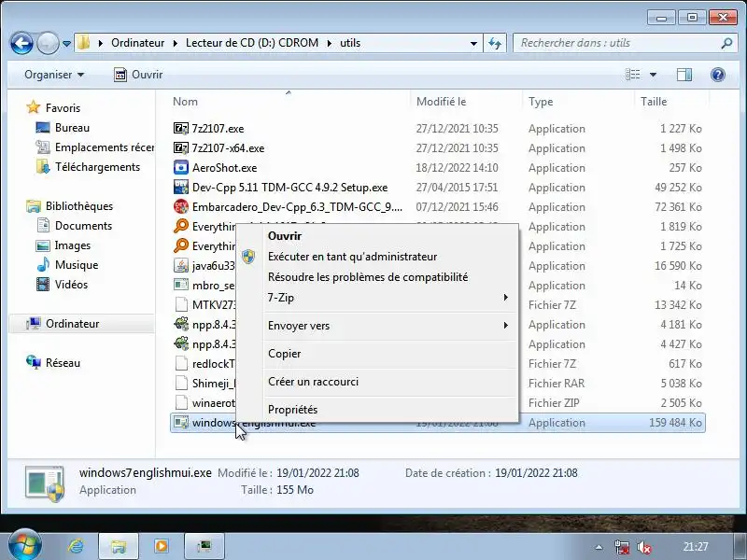Click Lecteur de CD (D:) CDROM breadcrumb
747x560 pixels.
pyautogui.click(x=252, y=43)
